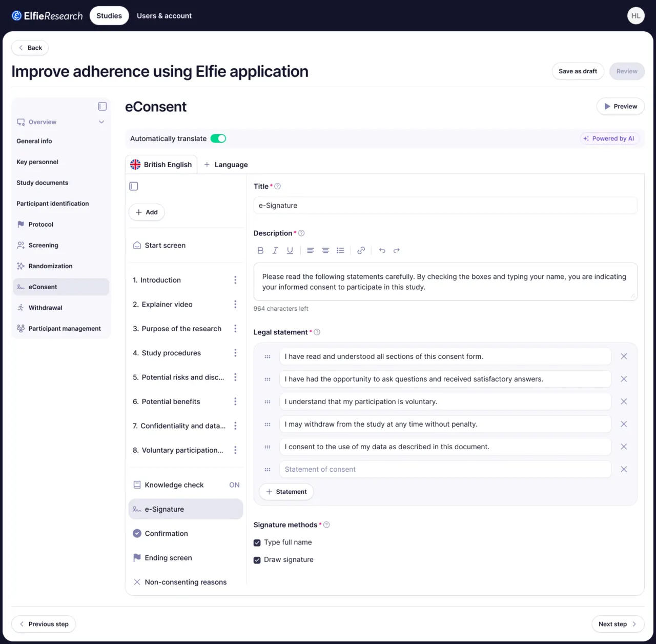Focus the empty Statement of consent field
Viewport: 656px width, 644px height.
tap(445, 469)
